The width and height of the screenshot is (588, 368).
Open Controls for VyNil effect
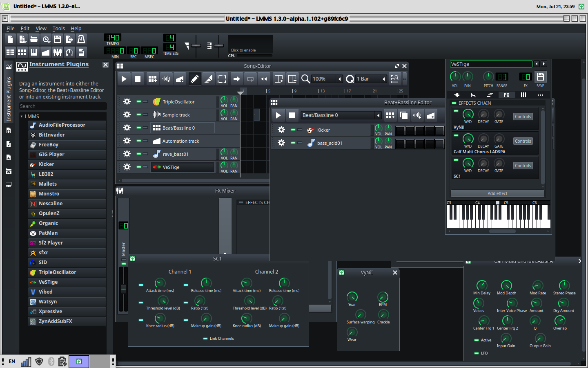point(523,117)
